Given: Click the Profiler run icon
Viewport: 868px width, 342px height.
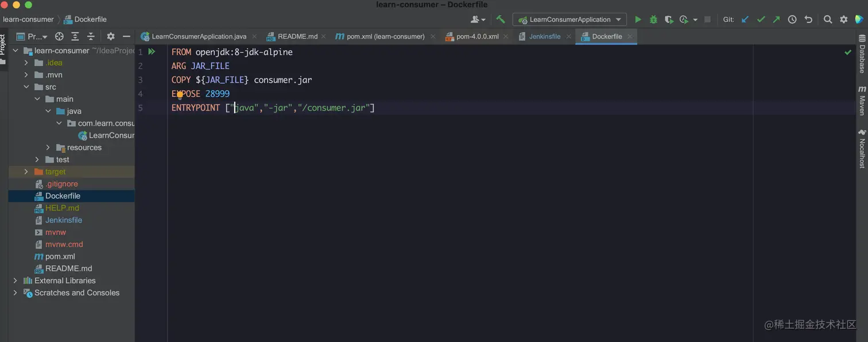Looking at the screenshot, I should (x=684, y=20).
